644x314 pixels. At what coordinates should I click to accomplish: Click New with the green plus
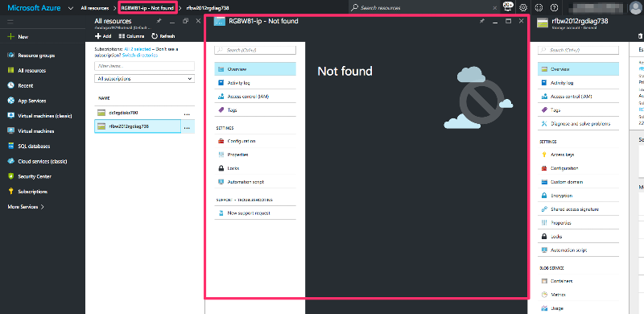click(18, 36)
